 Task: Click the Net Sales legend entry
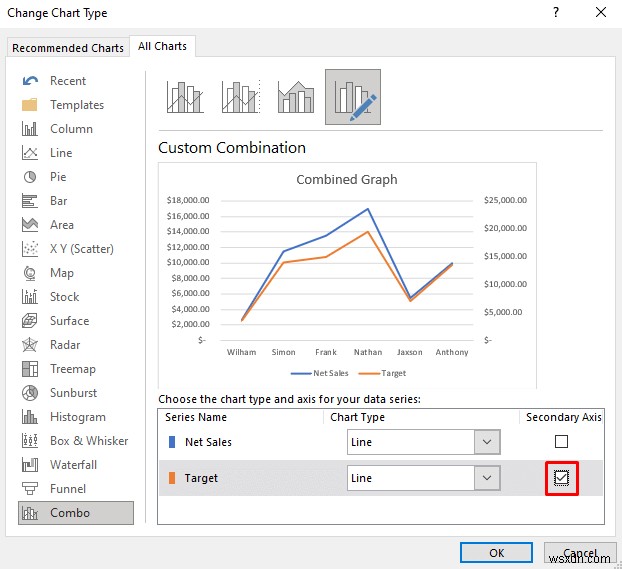point(319,373)
